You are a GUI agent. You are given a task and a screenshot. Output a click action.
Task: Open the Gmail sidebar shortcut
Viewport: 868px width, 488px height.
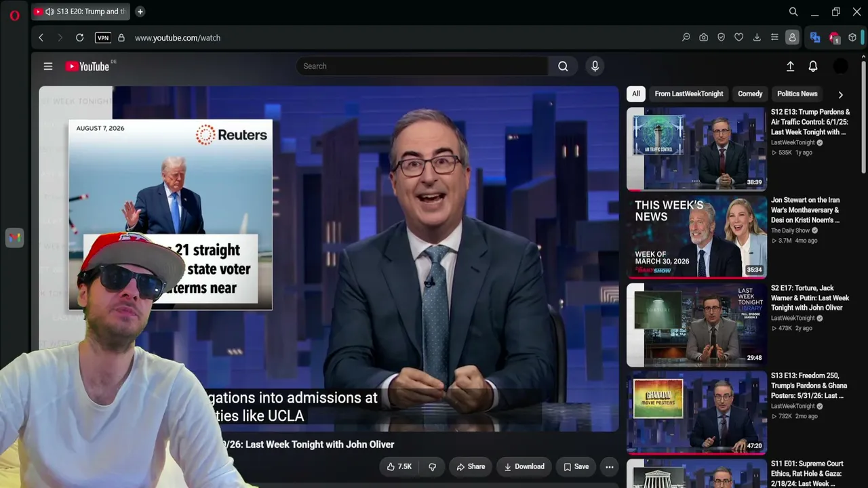(x=14, y=237)
